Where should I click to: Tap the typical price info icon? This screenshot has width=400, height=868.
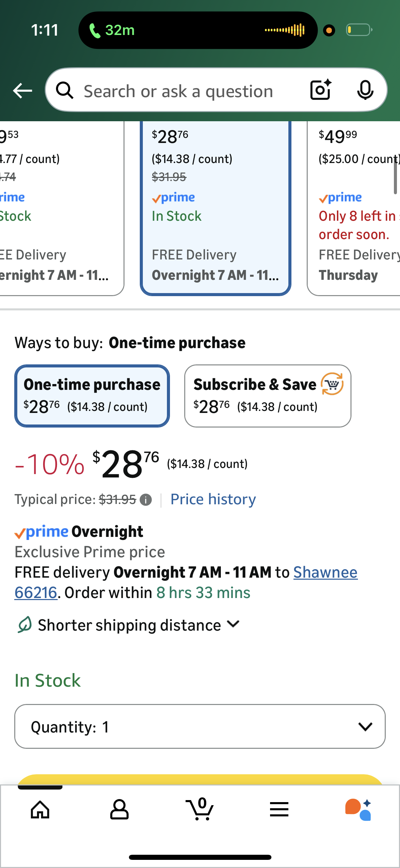[146, 500]
